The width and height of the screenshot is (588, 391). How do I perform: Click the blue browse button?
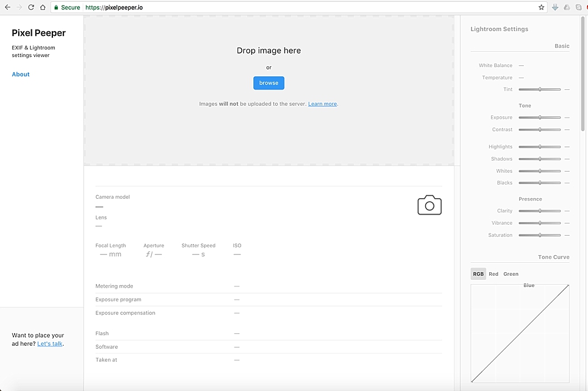pyautogui.click(x=269, y=83)
